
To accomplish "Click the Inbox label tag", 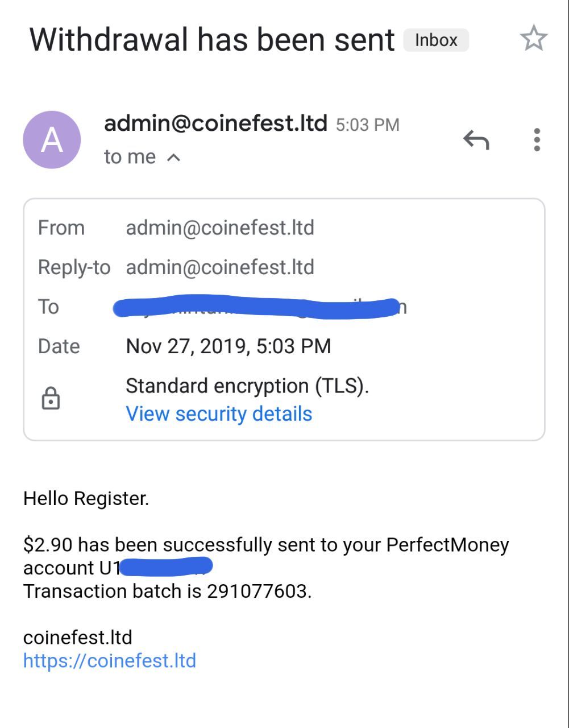I will [x=436, y=40].
